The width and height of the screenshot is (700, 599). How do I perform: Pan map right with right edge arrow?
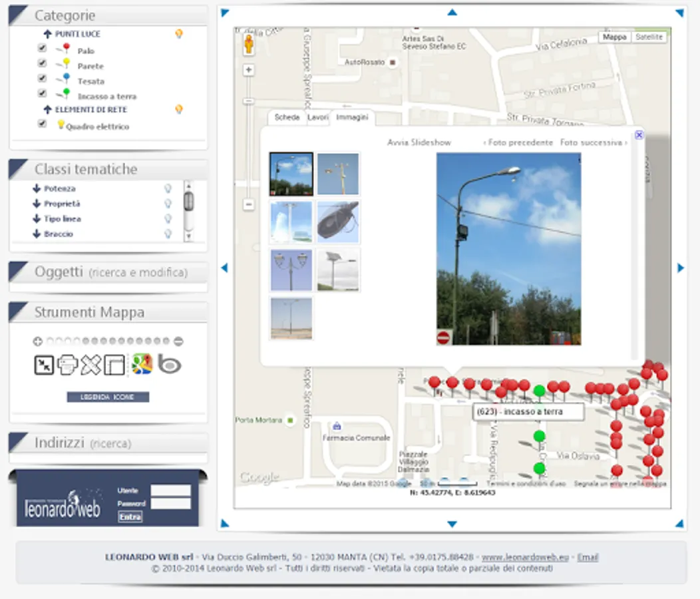point(680,268)
